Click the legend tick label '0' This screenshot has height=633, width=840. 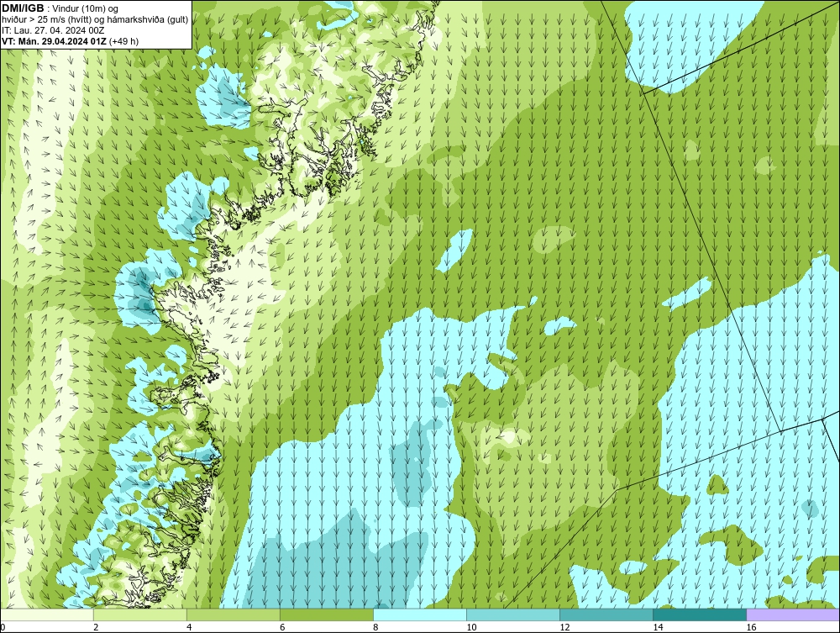pyautogui.click(x=3, y=627)
